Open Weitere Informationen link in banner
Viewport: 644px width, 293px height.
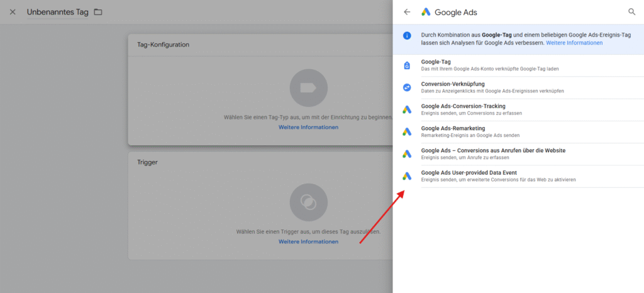click(574, 43)
